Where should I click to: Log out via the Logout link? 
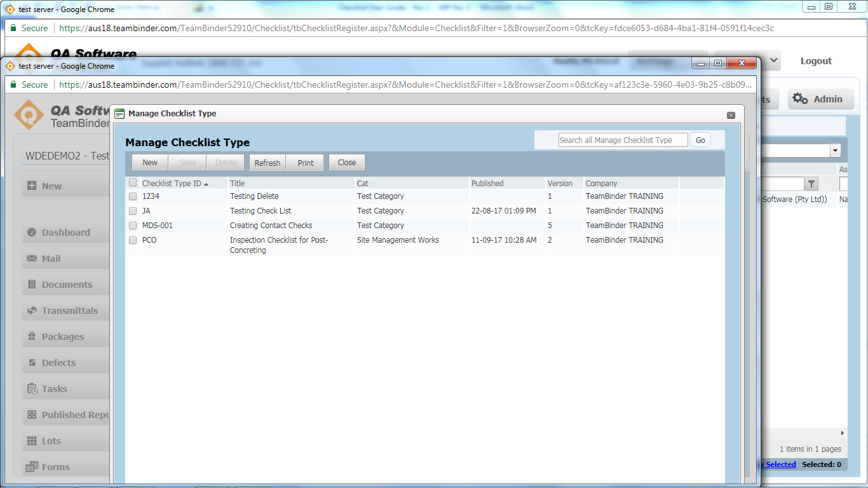click(816, 61)
